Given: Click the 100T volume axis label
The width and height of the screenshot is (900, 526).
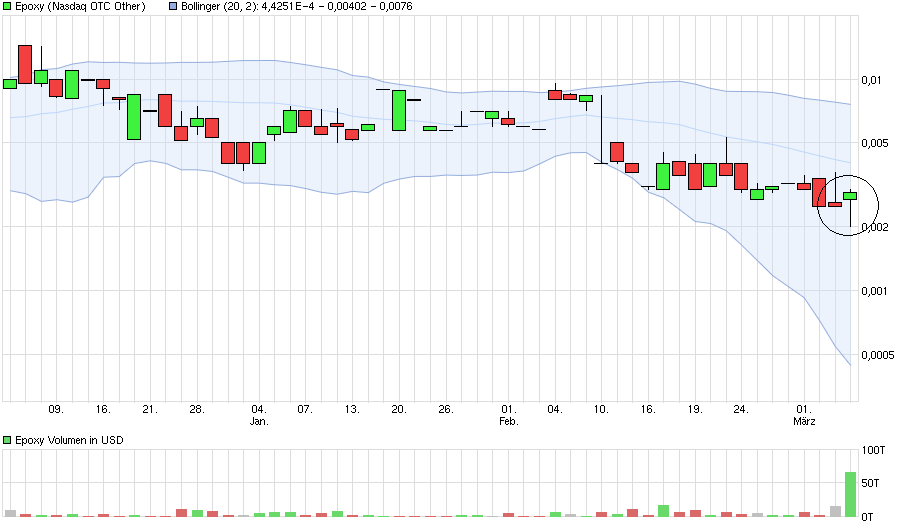Looking at the screenshot, I should (873, 450).
